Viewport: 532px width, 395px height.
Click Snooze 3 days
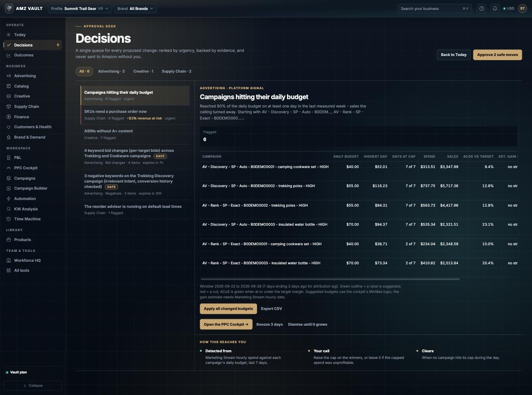pyautogui.click(x=270, y=324)
